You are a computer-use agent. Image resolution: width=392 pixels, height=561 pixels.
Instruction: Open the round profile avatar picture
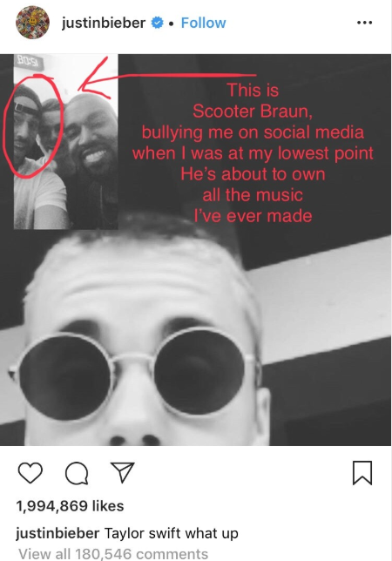(x=32, y=22)
